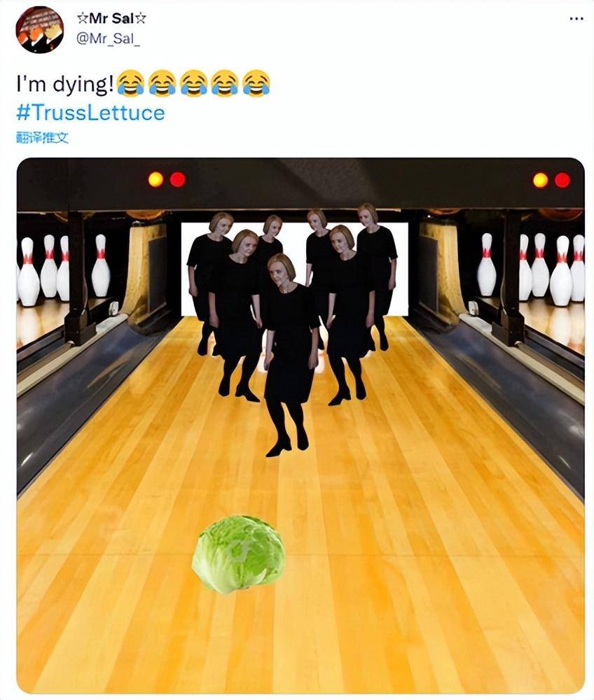Click the last laughing emoji in tweet

click(256, 83)
